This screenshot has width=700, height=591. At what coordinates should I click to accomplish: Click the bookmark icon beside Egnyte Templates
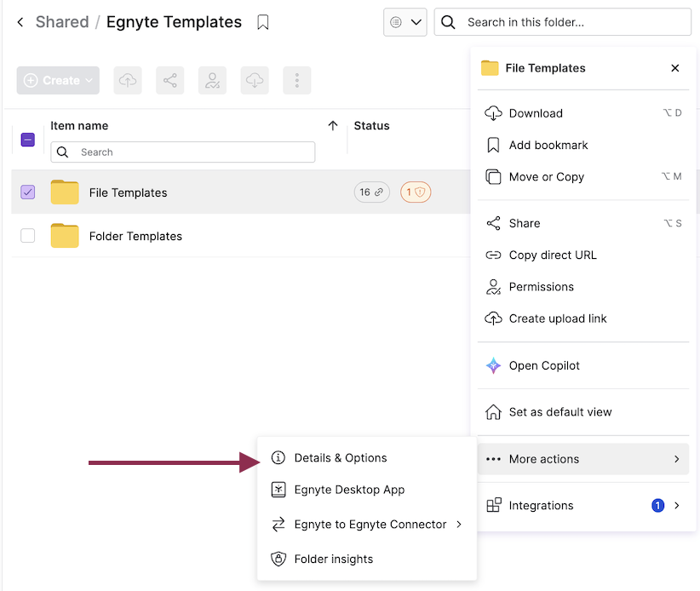tap(263, 23)
